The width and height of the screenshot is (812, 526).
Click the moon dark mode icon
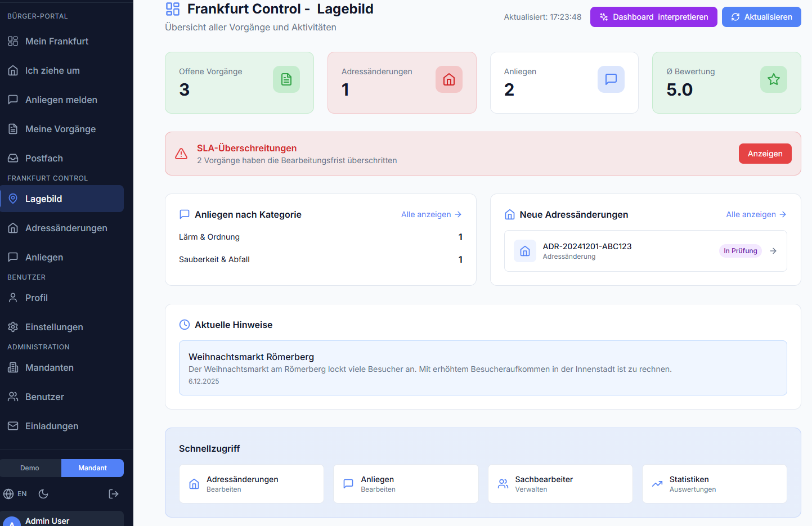coord(43,493)
